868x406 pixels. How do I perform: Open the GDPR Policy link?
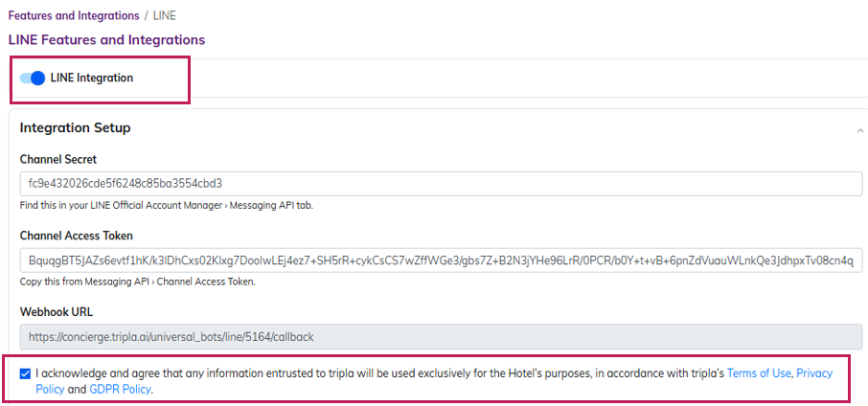pos(120,390)
